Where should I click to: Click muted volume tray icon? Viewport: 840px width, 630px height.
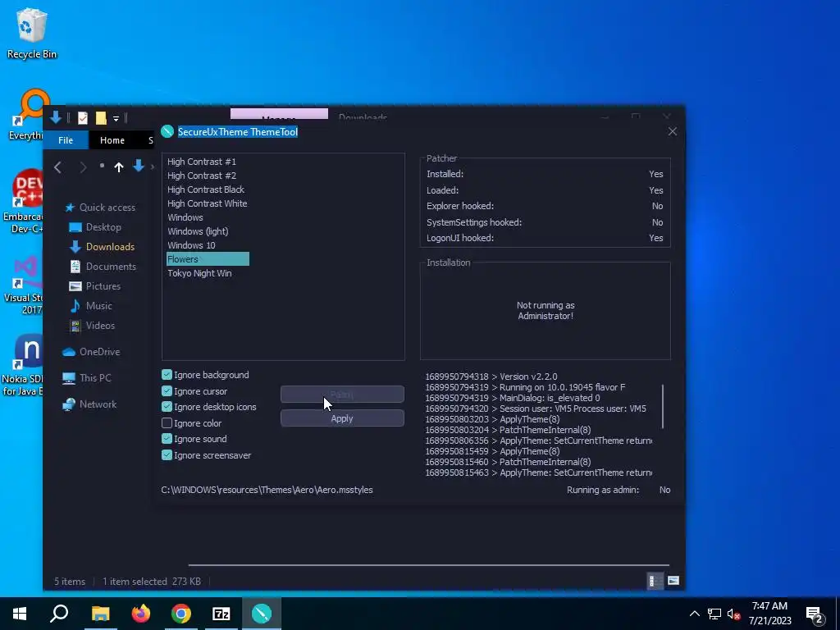733,614
